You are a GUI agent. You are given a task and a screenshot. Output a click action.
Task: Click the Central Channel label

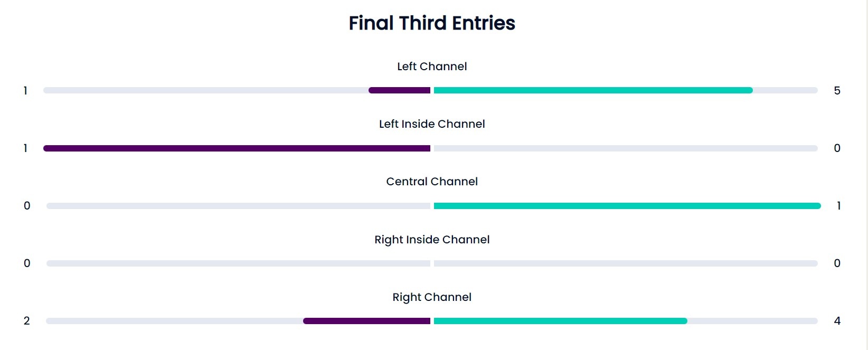click(432, 182)
